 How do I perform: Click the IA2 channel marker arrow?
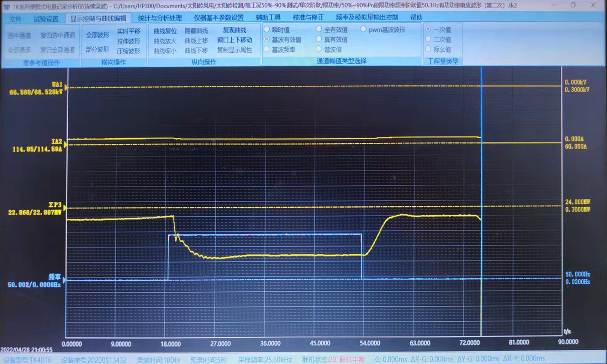(66, 144)
